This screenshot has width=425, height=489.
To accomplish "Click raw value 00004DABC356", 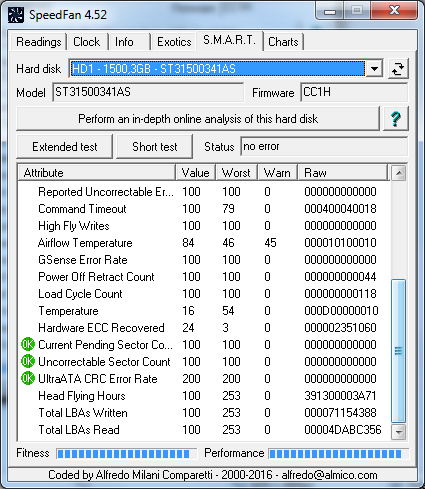I will (343, 430).
